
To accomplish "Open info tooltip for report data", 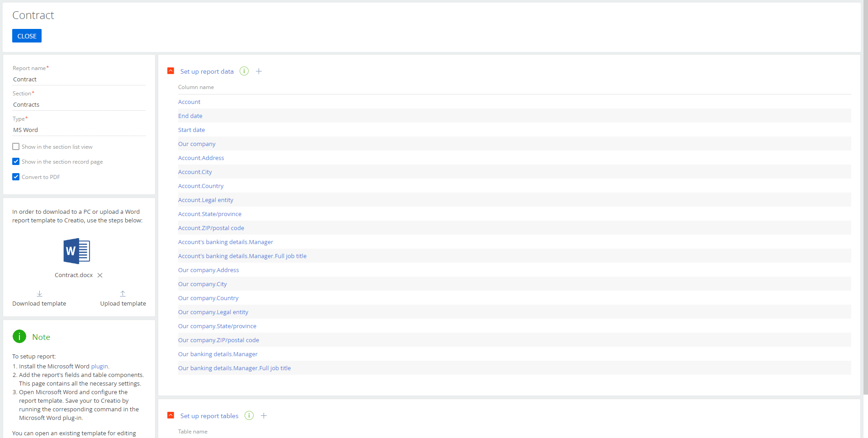I will point(244,71).
